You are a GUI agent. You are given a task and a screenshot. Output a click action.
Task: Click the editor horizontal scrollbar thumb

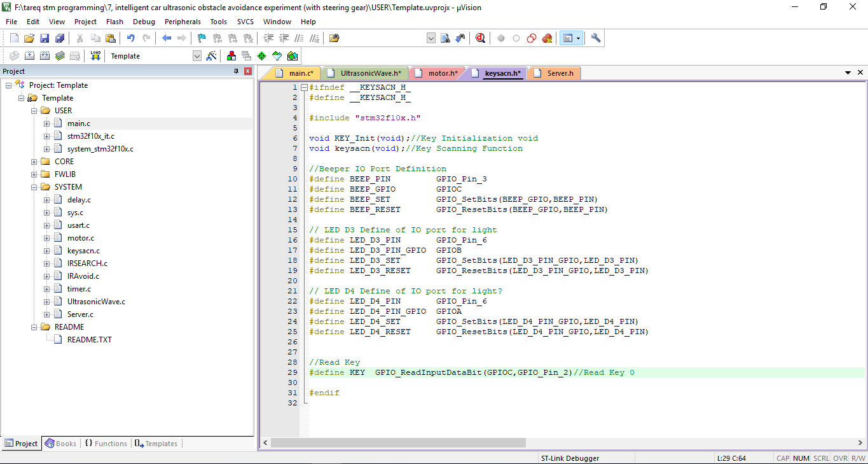(x=398, y=442)
